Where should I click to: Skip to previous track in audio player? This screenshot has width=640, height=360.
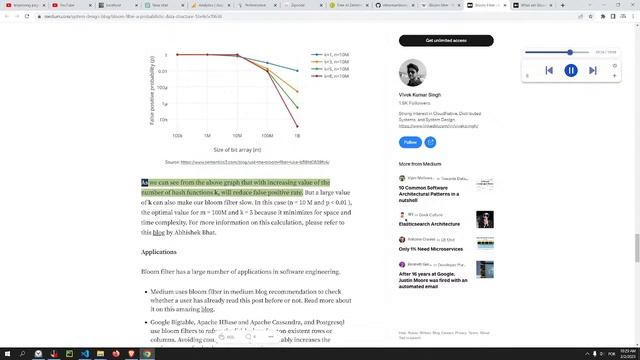tap(549, 70)
